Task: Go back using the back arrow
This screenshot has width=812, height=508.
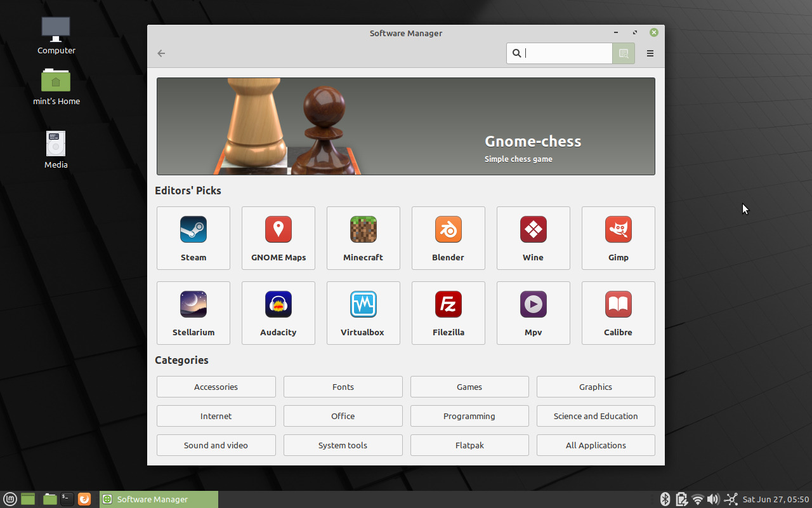Action: click(161, 53)
